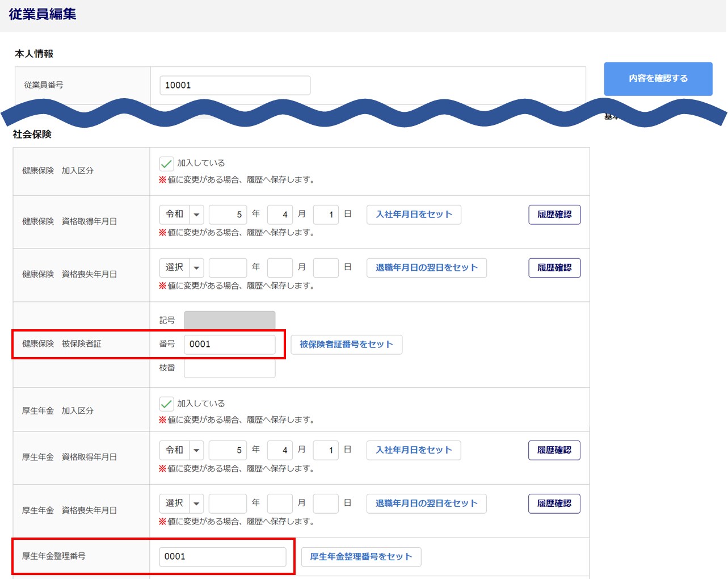728x579 pixels.
Task: Click 厚生年金整理番号をセット button
Action: 361,557
